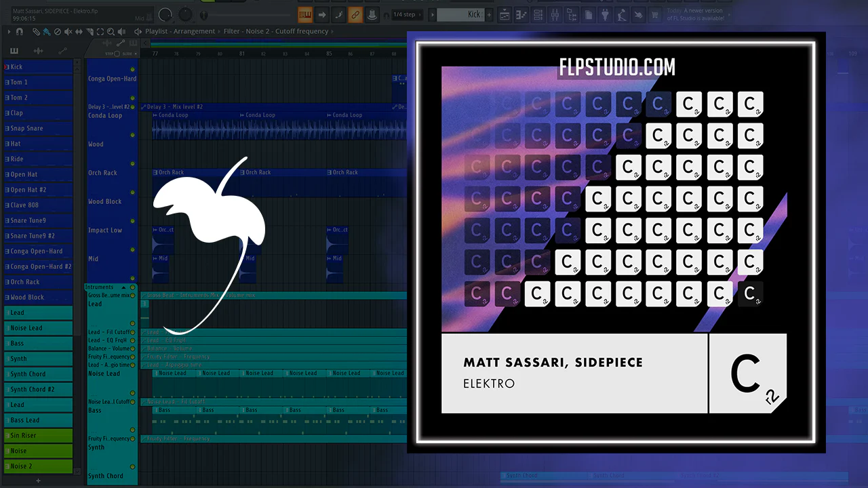Click the main snap magnet icon beside 1/4 step
The image size is (868, 488).
387,15
